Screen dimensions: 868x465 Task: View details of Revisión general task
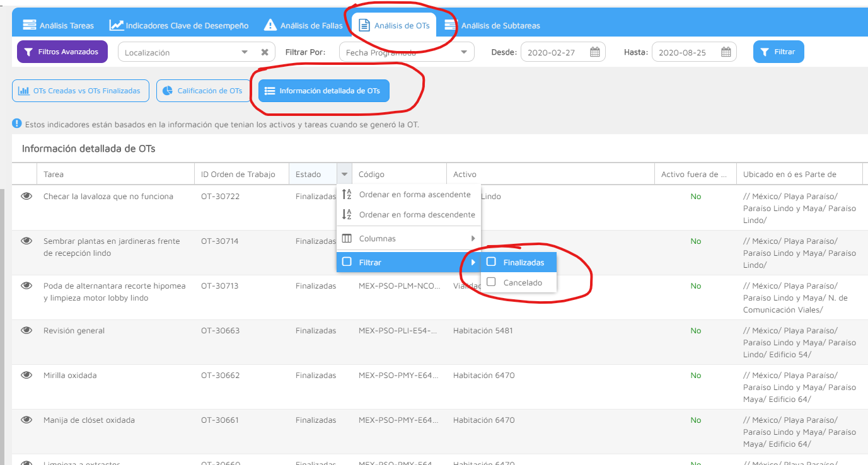pyautogui.click(x=26, y=331)
